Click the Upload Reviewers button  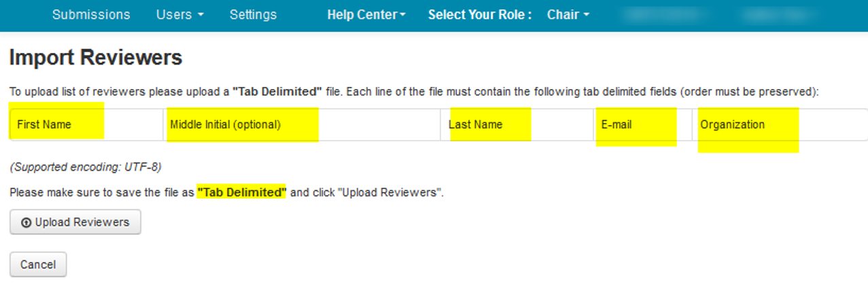[x=75, y=222]
